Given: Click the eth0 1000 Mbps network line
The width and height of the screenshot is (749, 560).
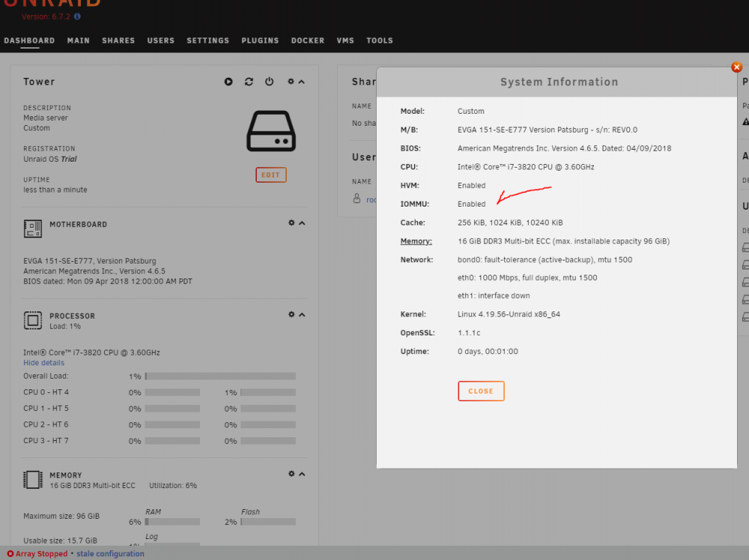Looking at the screenshot, I should [527, 278].
